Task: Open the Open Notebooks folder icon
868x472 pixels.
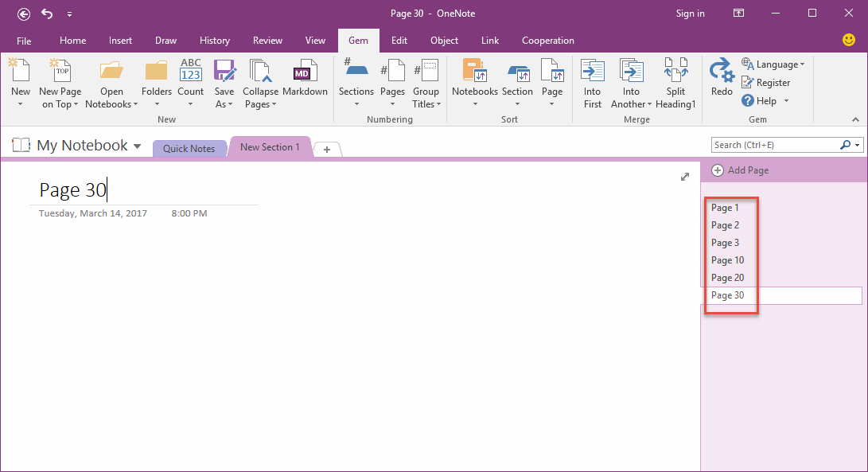Action: point(111,71)
